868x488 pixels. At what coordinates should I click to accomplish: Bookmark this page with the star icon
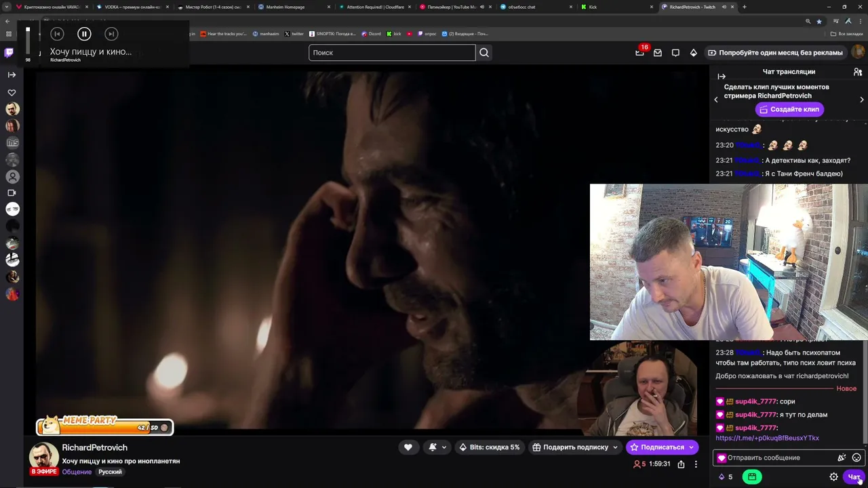point(819,21)
